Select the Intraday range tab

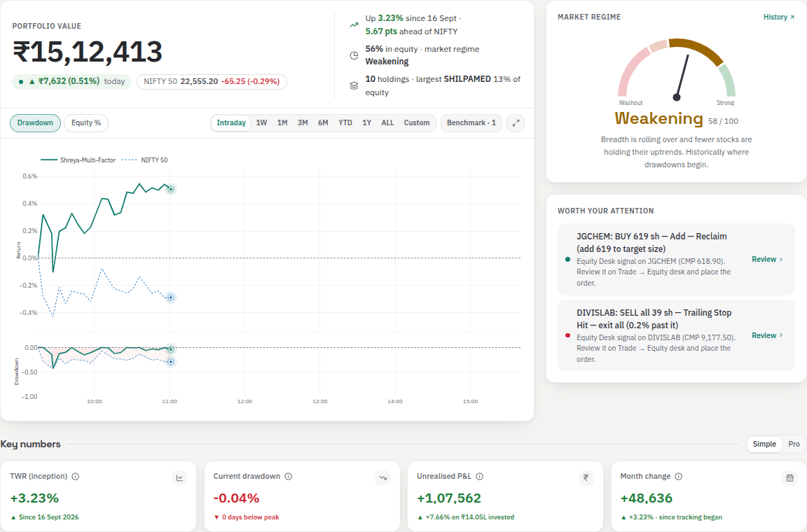coord(231,123)
